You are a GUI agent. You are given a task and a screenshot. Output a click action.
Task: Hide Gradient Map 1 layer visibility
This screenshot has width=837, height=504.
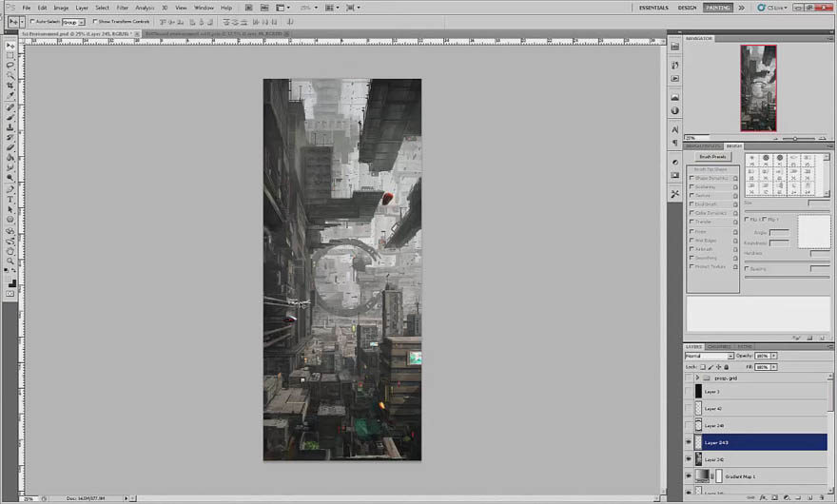(x=689, y=475)
